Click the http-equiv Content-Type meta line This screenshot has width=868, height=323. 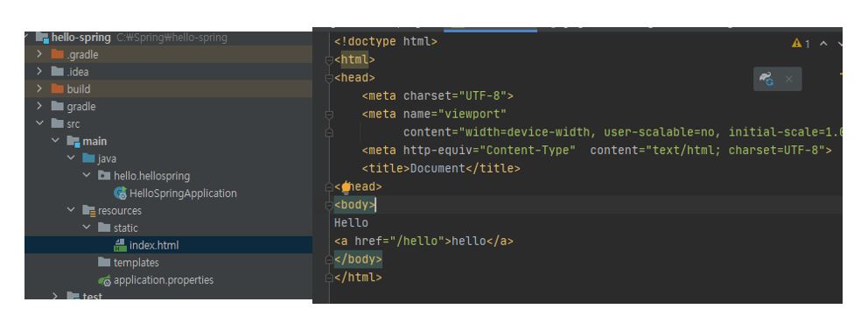[x=597, y=151]
